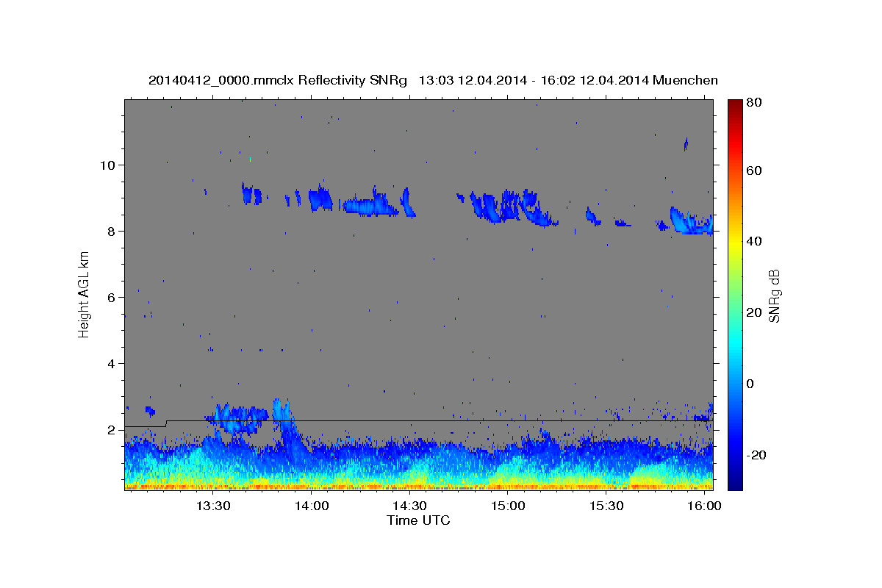Click the height axis value 4
This screenshot has width=882, height=588.
(x=110, y=364)
